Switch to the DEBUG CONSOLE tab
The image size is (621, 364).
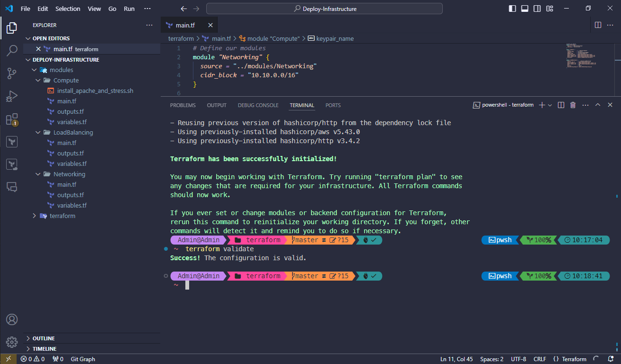[x=258, y=105]
